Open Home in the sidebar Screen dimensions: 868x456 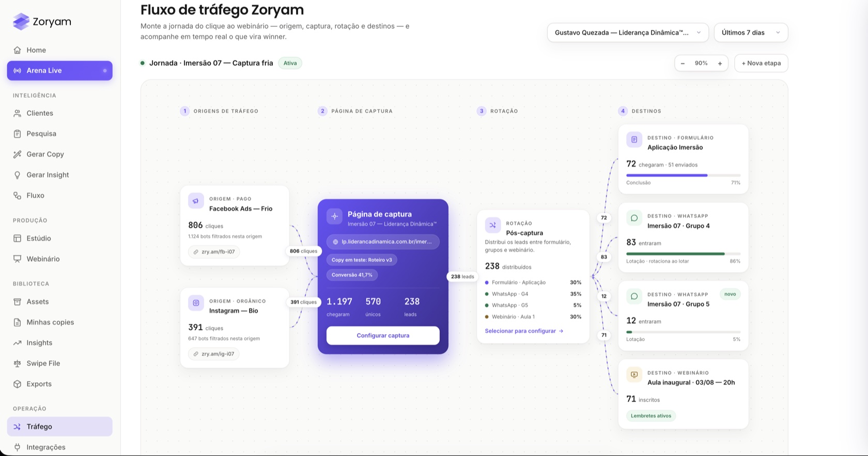pos(59,50)
